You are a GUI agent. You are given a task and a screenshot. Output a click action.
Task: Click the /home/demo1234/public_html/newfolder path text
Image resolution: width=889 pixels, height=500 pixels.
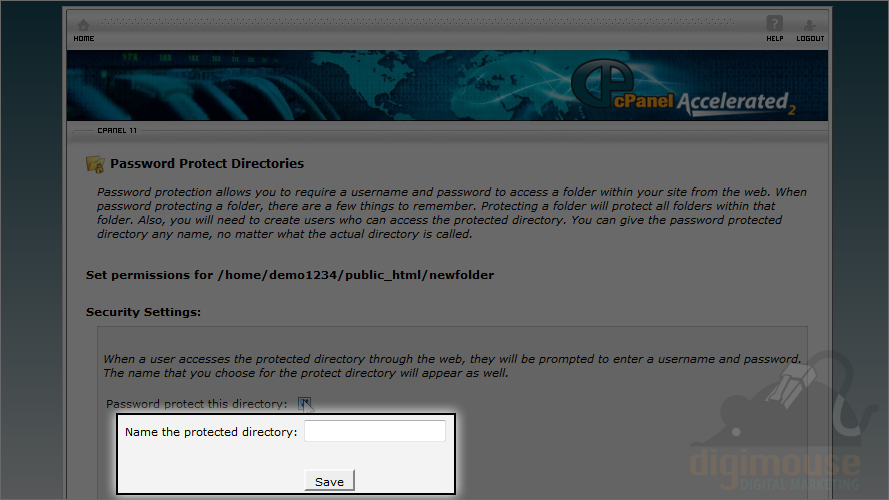[x=356, y=275]
